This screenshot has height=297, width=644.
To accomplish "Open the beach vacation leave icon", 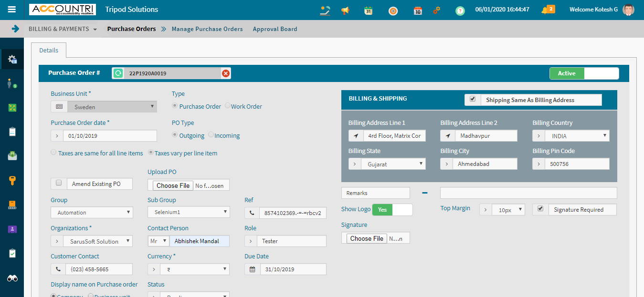I will tap(325, 10).
